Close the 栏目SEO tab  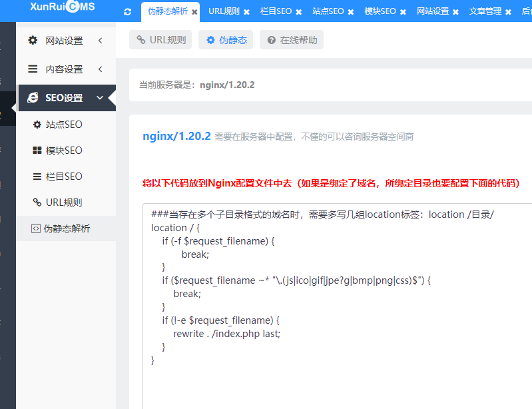pos(298,12)
